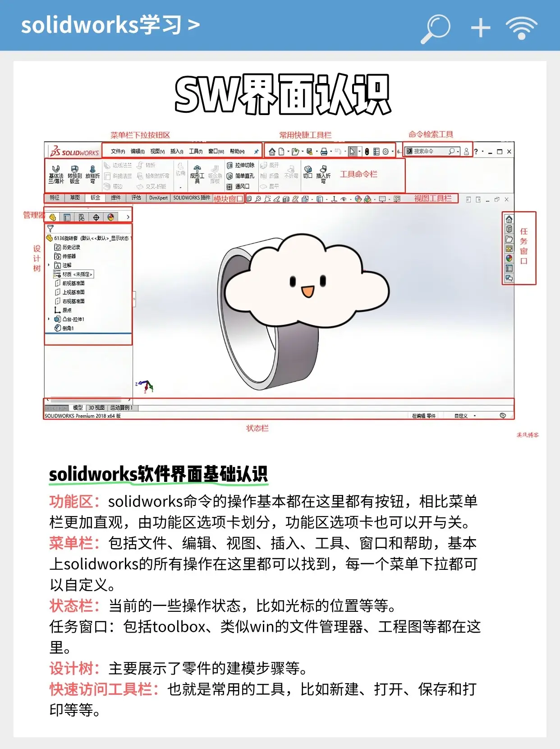Expand more manager tabs with right chevron
Screen dimensions: 560x749
pyautogui.click(x=128, y=217)
